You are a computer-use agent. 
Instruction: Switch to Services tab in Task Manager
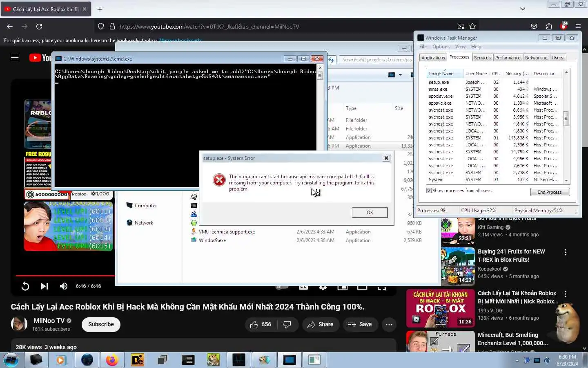tap(482, 58)
